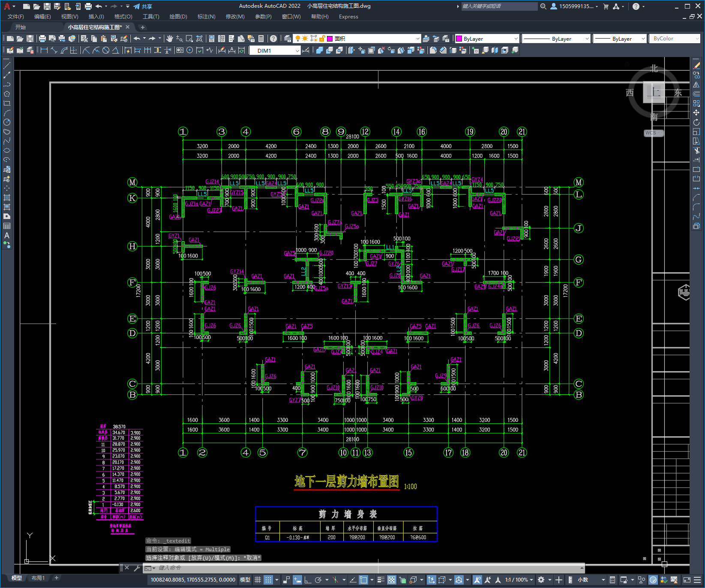Click the magenta ByLayer color swatch
Viewport: 705px width, 588px height.
[x=459, y=39]
